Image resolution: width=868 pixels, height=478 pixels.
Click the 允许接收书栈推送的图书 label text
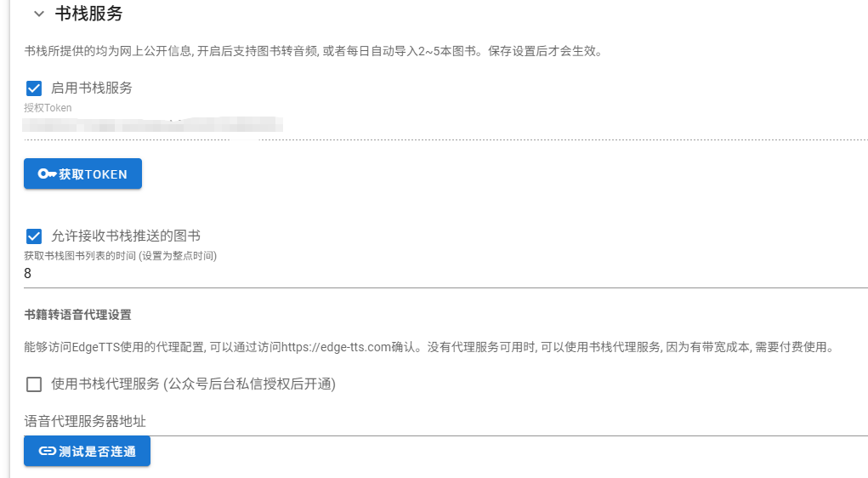pos(126,236)
